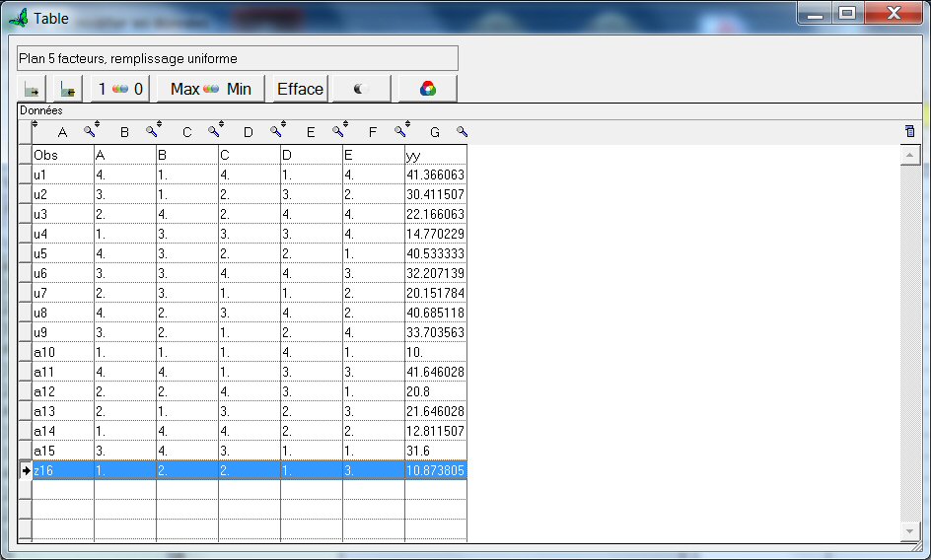Click the magnifier icon beside column G

462,131
